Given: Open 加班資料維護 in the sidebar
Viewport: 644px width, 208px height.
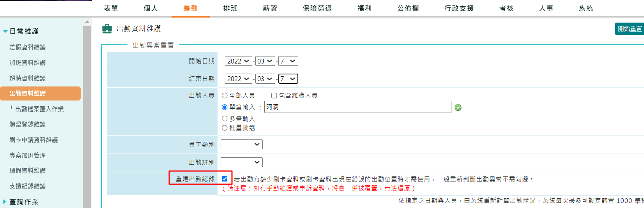Looking at the screenshot, I should pos(28,63).
